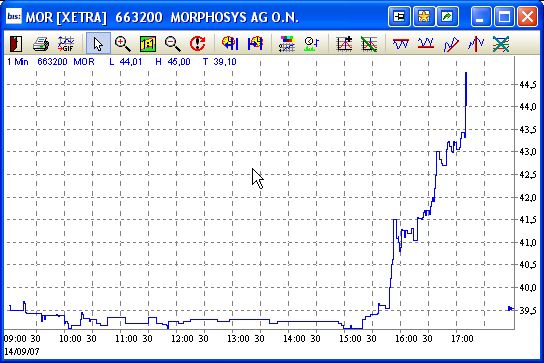Click the 09:00 time axis label
Image resolution: width=544 pixels, height=363 pixels.
point(15,338)
